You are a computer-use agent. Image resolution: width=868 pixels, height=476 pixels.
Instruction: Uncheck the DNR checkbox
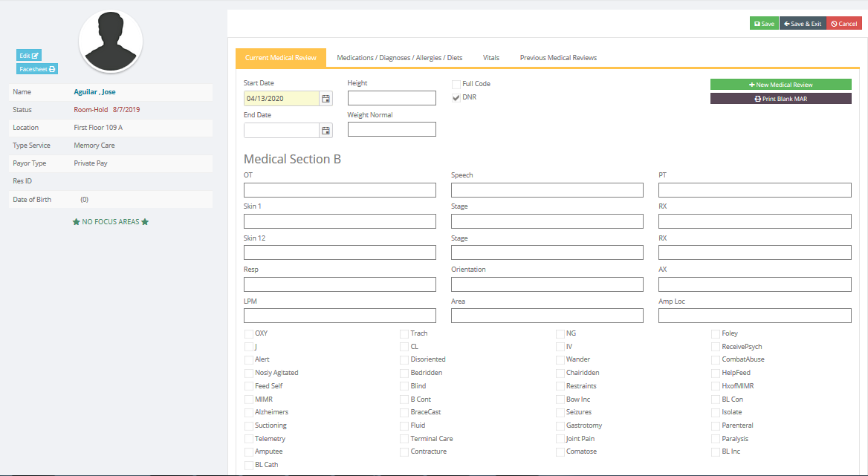point(456,98)
